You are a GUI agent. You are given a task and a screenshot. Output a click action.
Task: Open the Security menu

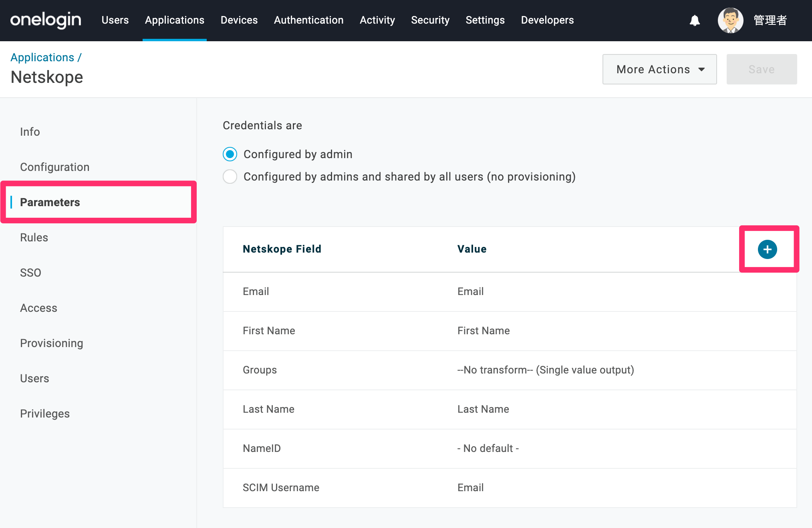430,20
